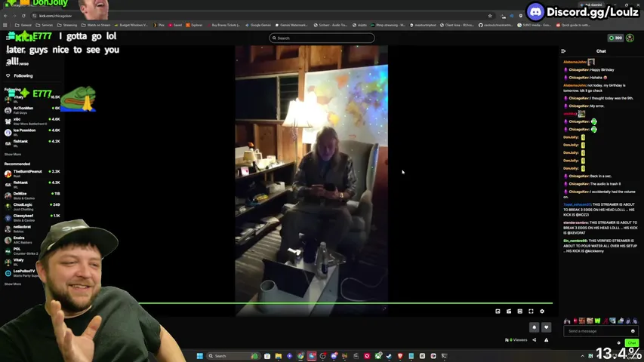The height and width of the screenshot is (362, 644).
Task: Expand recommended channels with Show More
Action: point(13,284)
